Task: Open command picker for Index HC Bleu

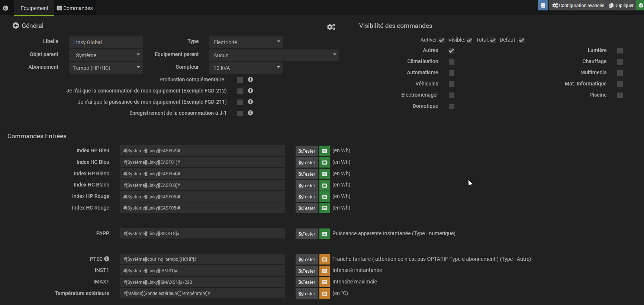Action: (x=325, y=162)
